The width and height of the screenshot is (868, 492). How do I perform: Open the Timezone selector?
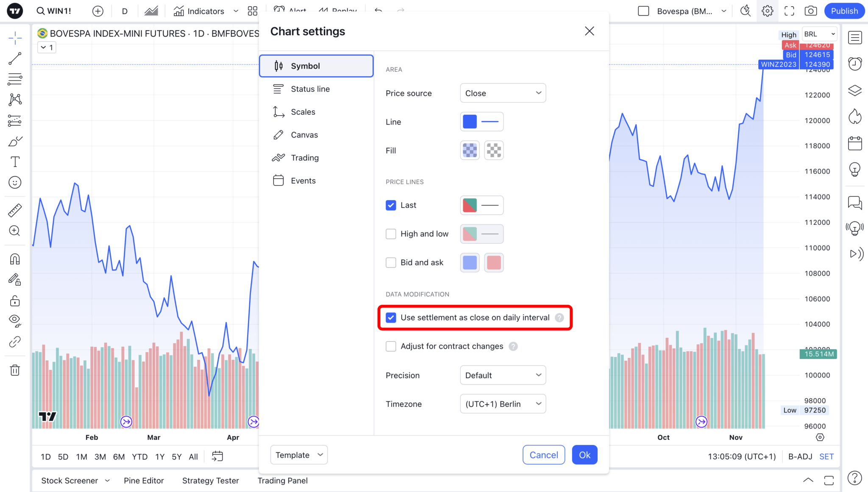coord(503,404)
